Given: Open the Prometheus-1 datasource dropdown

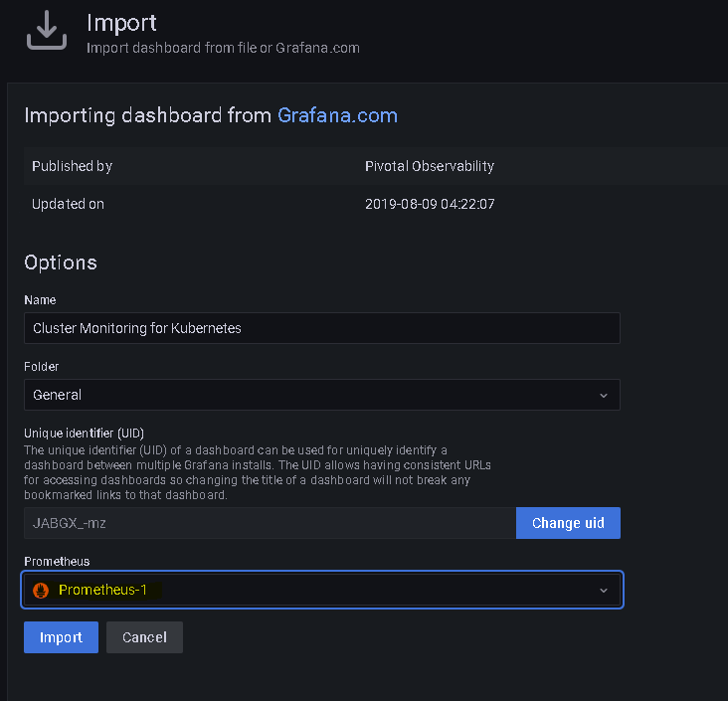Looking at the screenshot, I should click(322, 590).
